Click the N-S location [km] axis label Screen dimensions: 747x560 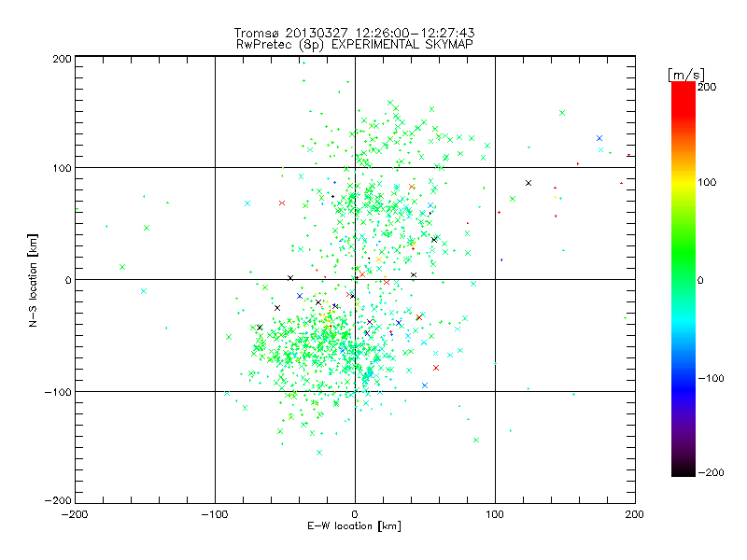[33, 280]
